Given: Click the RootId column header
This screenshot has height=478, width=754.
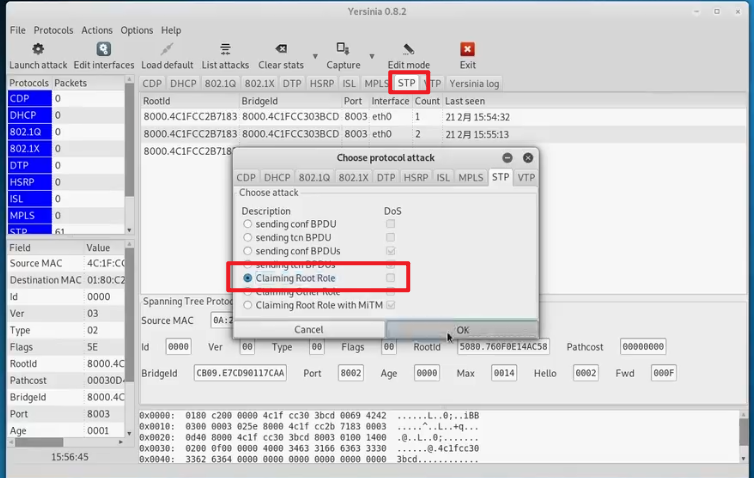Looking at the screenshot, I should [190, 101].
